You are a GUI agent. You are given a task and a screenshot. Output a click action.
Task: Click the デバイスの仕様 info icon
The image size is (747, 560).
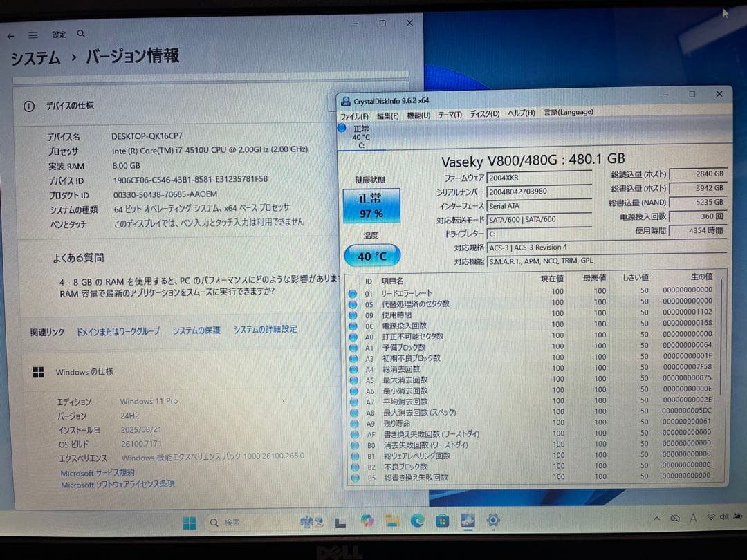[28, 106]
